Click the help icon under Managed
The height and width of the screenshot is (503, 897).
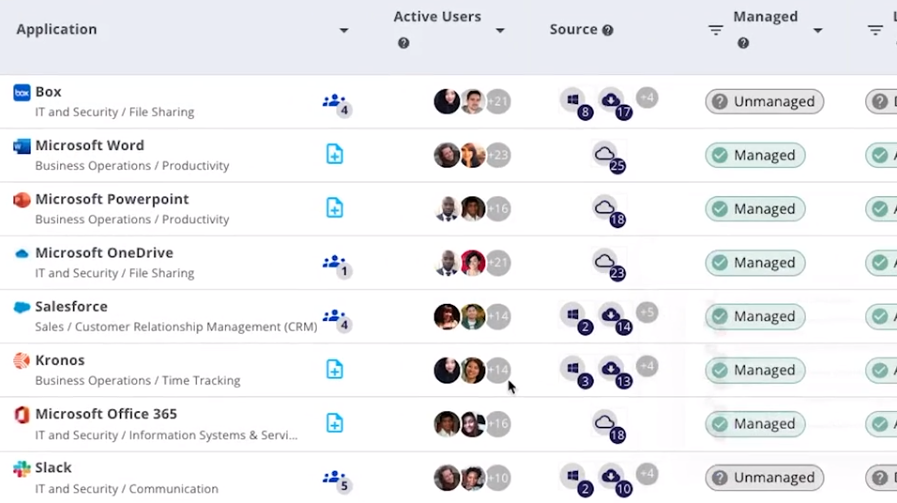(x=743, y=43)
